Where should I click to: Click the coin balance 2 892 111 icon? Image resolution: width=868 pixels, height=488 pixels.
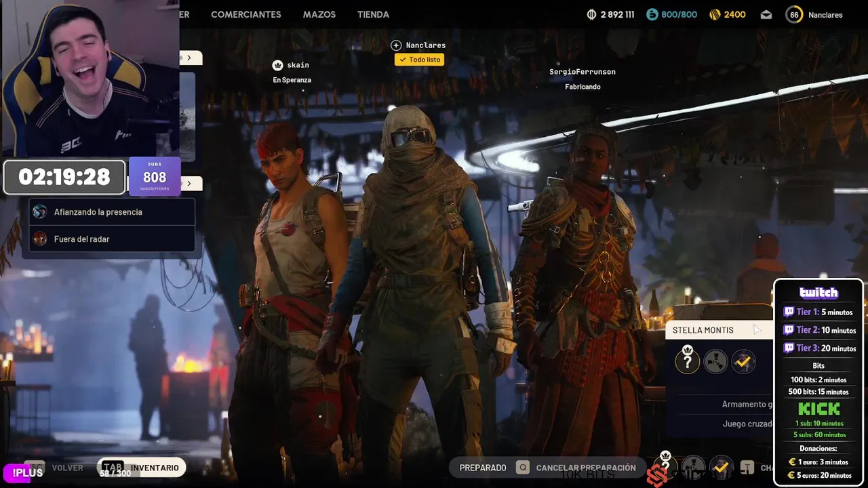[591, 14]
